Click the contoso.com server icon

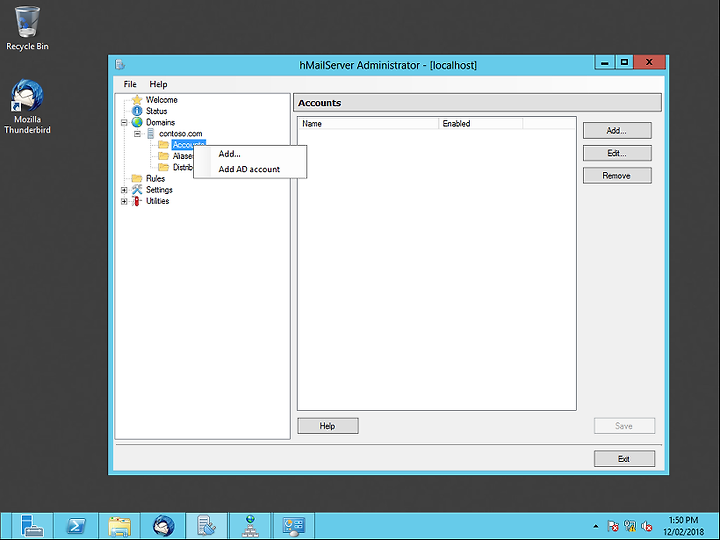[x=150, y=134]
